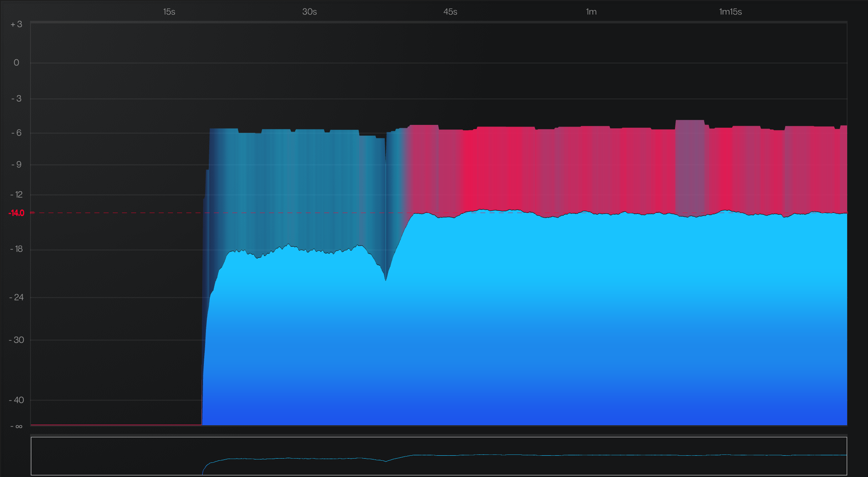
Task: Click the +3 dB scale label
Action: tap(16, 24)
